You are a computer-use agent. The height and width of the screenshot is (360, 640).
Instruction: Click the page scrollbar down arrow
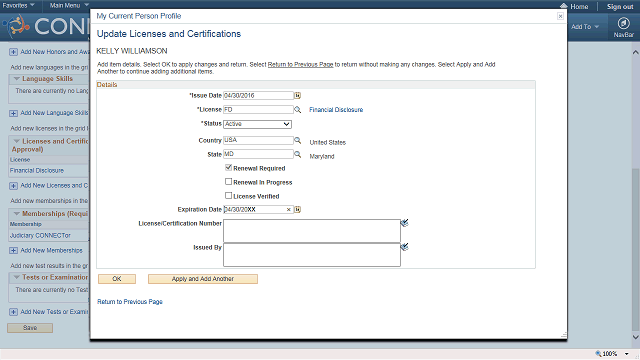635,337
